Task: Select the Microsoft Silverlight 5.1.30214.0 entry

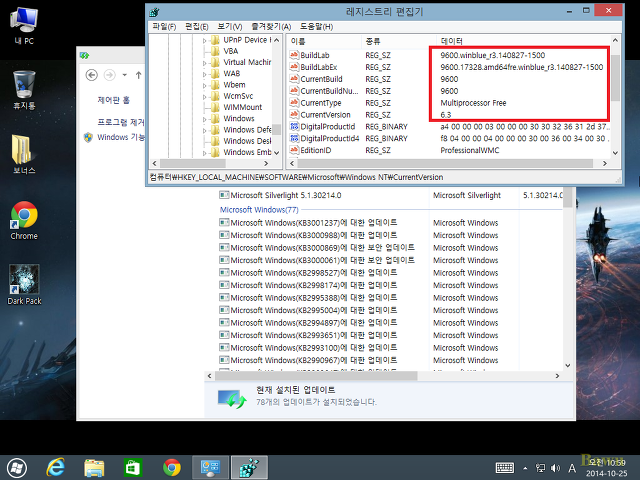Action: point(286,195)
